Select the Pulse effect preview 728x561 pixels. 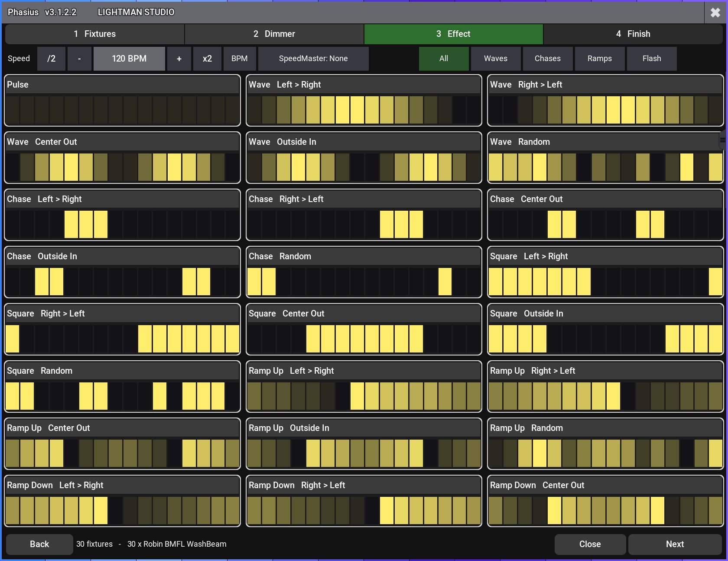[x=122, y=101]
